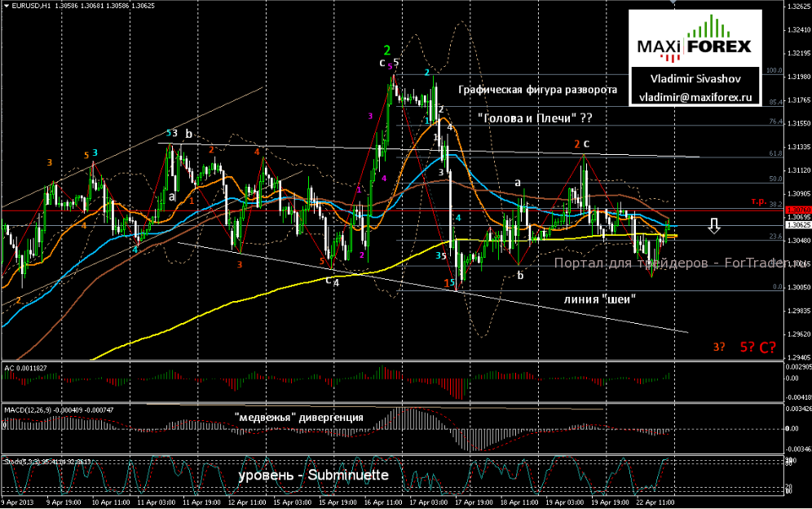The image size is (812, 509).
Task: Click the yellow "c" wave marker below price
Action: point(327,279)
